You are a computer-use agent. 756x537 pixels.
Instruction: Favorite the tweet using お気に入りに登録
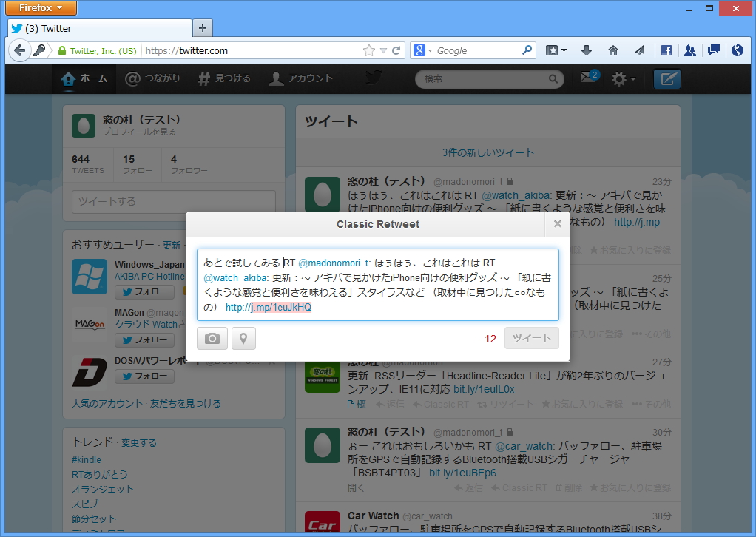tap(587, 404)
